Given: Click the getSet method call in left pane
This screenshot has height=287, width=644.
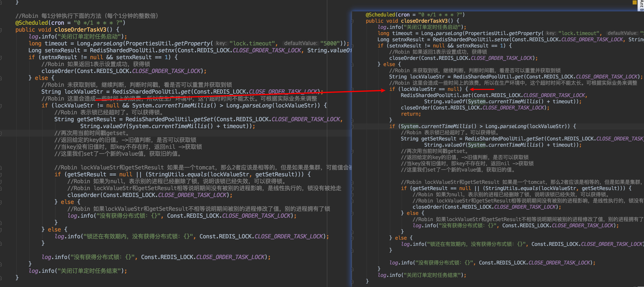Looking at the screenshot, I should (203, 119).
